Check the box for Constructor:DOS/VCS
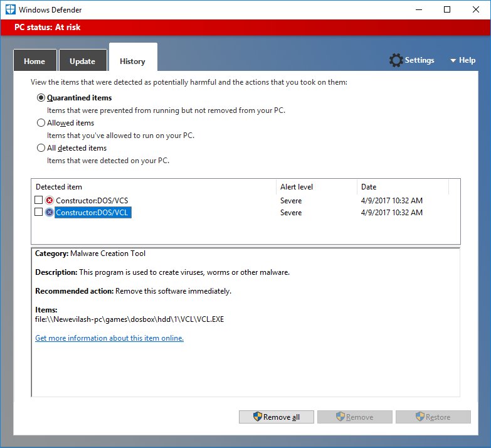The image size is (491, 448). 38,200
